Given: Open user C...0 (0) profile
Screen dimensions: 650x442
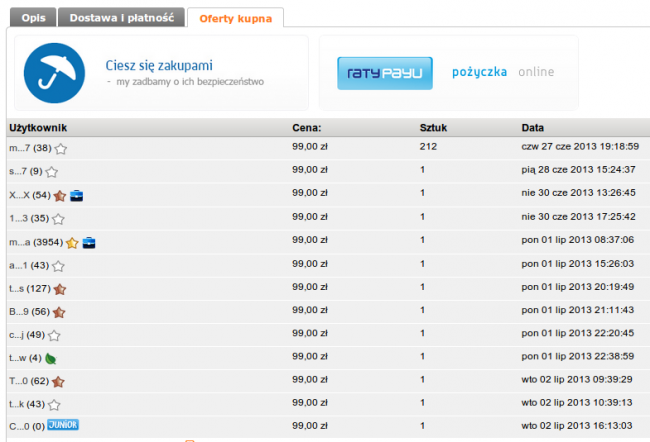Looking at the screenshot, I should 27,426.
